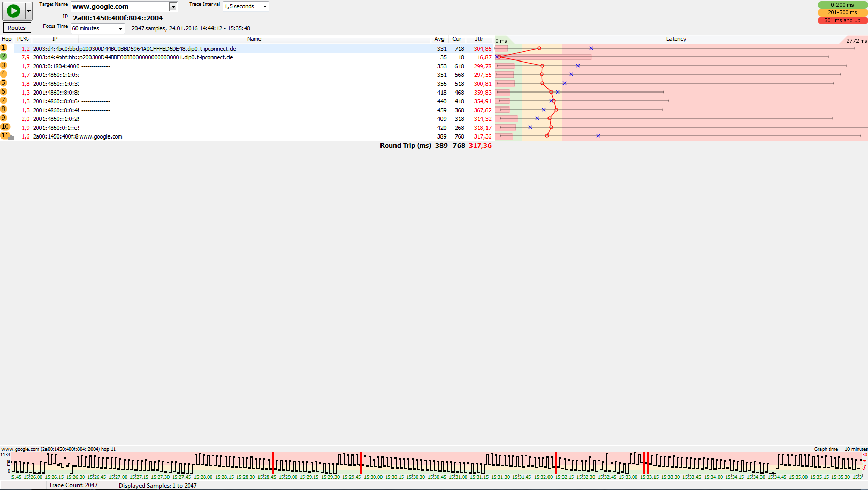Click the timeline graph icon beside hop 11
Viewport: 868px width, 490px height.
(x=12, y=137)
